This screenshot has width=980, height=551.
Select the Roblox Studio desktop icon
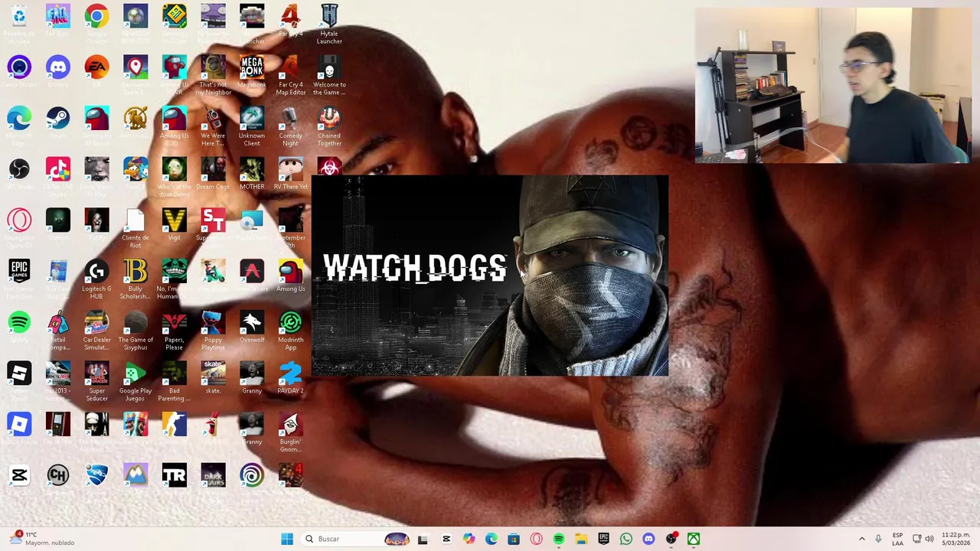[19, 373]
